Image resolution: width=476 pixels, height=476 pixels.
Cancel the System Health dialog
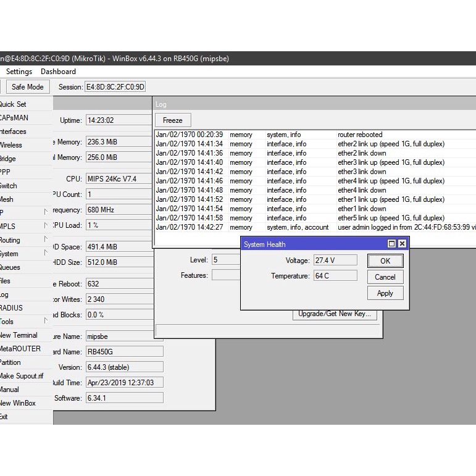coord(385,277)
